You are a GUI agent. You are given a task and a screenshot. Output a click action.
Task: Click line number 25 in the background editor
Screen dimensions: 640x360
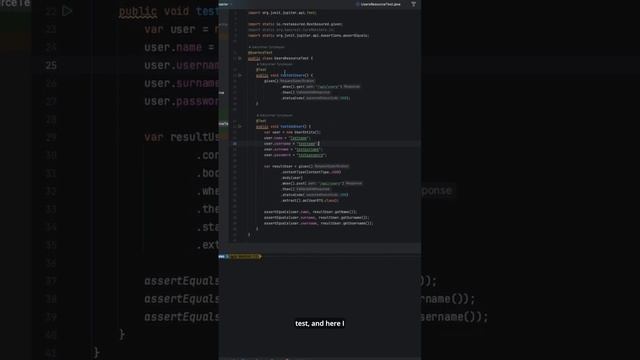(x=51, y=65)
